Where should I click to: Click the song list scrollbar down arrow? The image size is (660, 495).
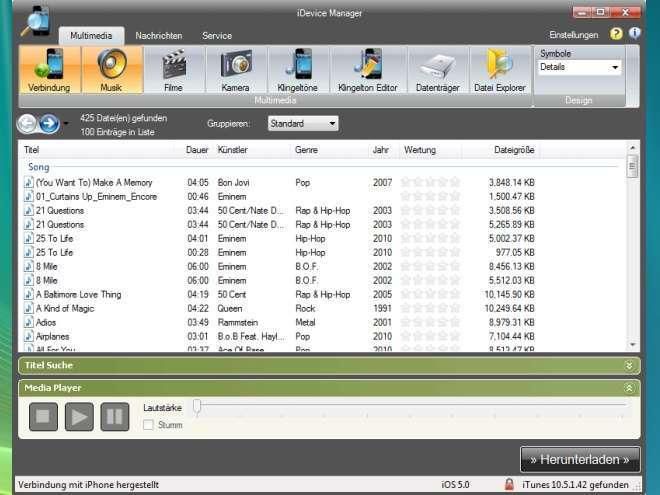[x=632, y=345]
